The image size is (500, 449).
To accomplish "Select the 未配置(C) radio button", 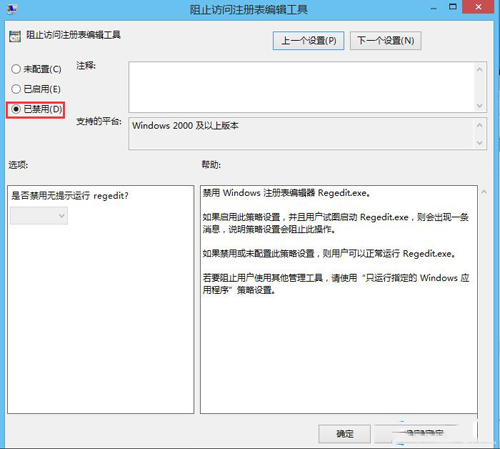I will [36, 69].
